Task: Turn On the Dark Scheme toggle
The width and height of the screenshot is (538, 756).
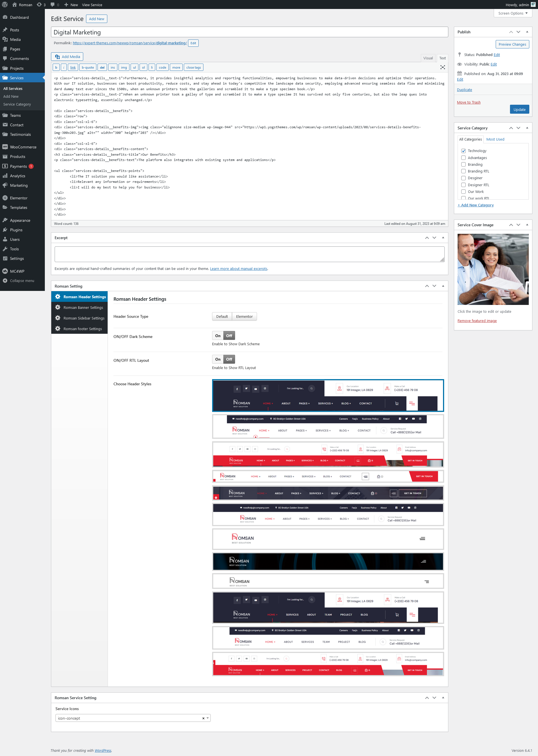Action: point(218,336)
